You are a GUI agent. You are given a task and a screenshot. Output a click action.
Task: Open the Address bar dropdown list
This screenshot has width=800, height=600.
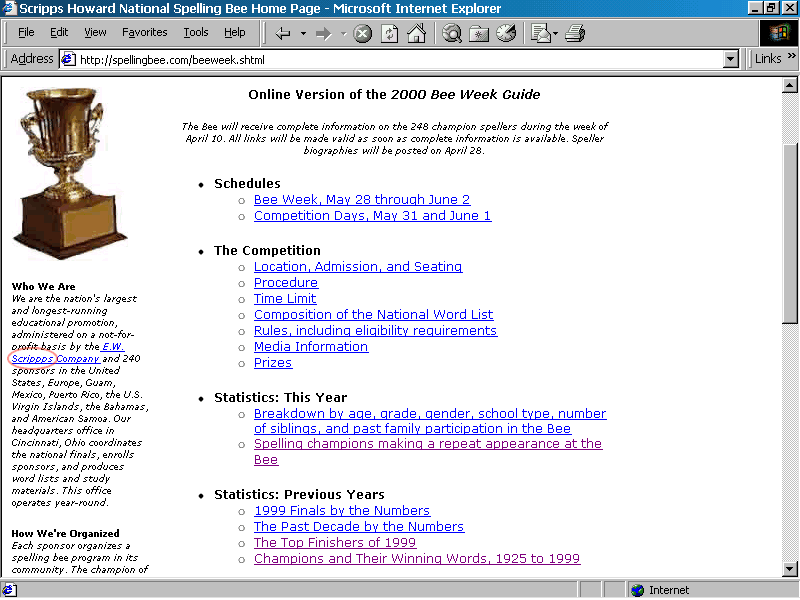[x=731, y=59]
